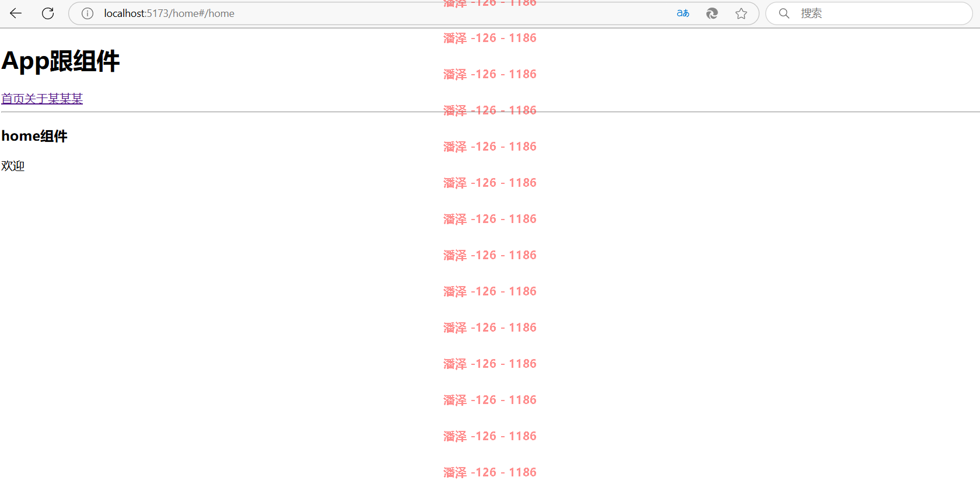This screenshot has width=980, height=491.
Task: Click the magnifier icon in search box
Action: point(784,13)
